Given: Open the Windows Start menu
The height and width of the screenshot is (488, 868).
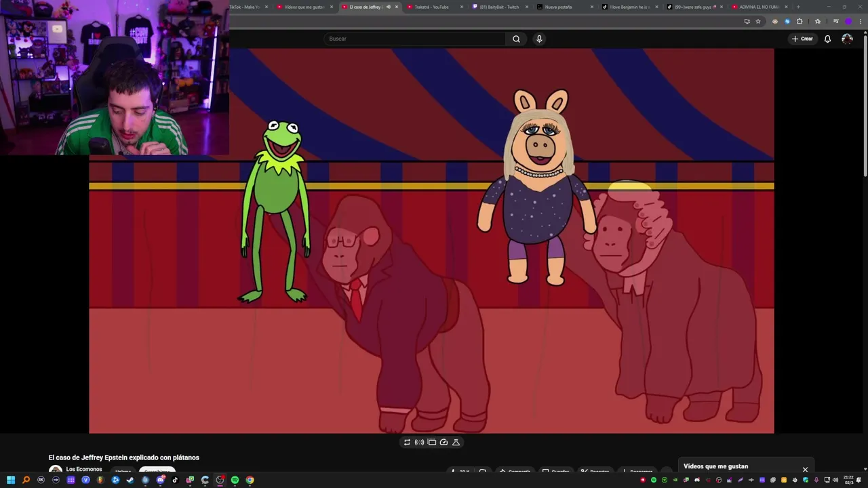Looking at the screenshot, I should click(x=11, y=480).
